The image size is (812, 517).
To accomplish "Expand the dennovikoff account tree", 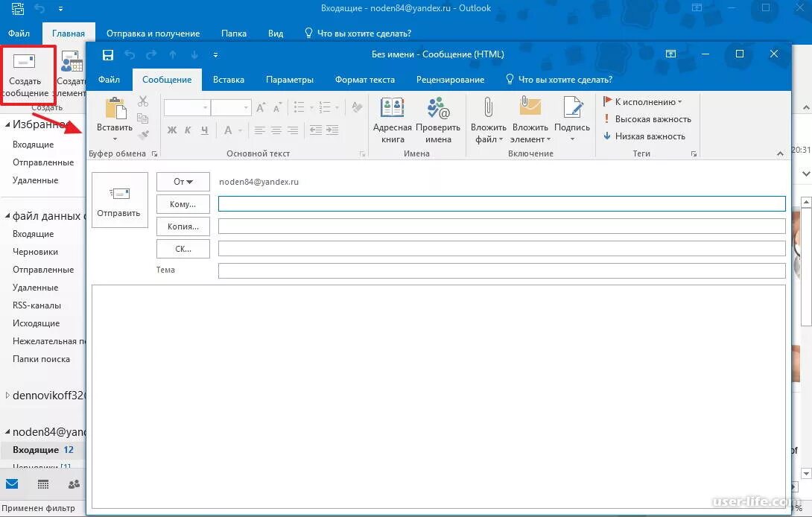I will click(7, 396).
